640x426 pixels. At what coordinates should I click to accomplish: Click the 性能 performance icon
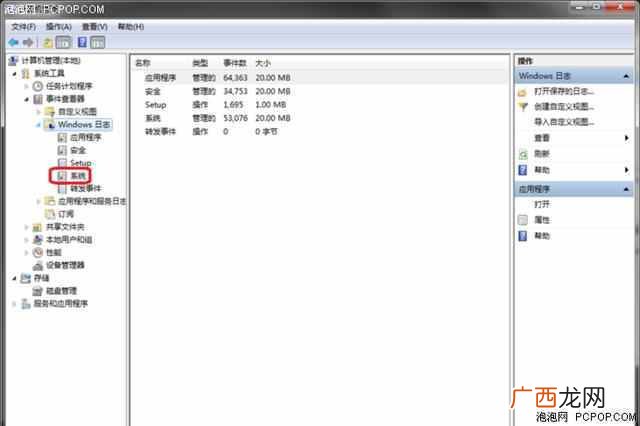click(x=38, y=253)
